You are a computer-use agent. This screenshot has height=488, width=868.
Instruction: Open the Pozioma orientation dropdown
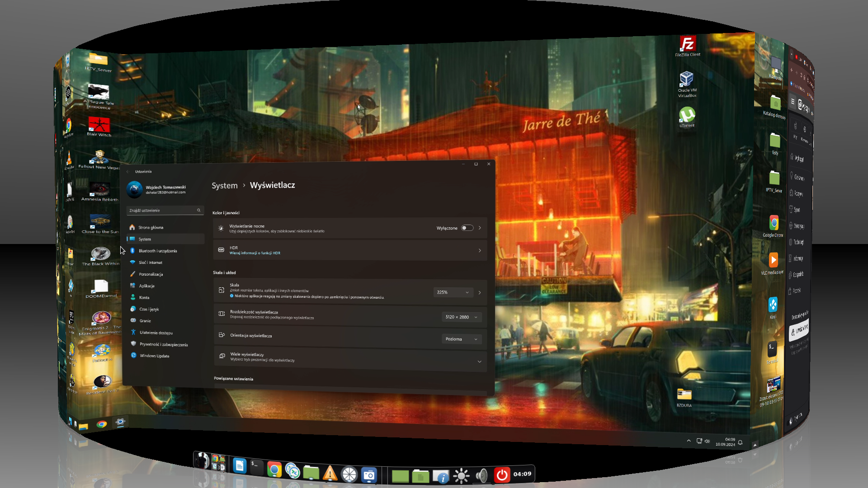[461, 339]
